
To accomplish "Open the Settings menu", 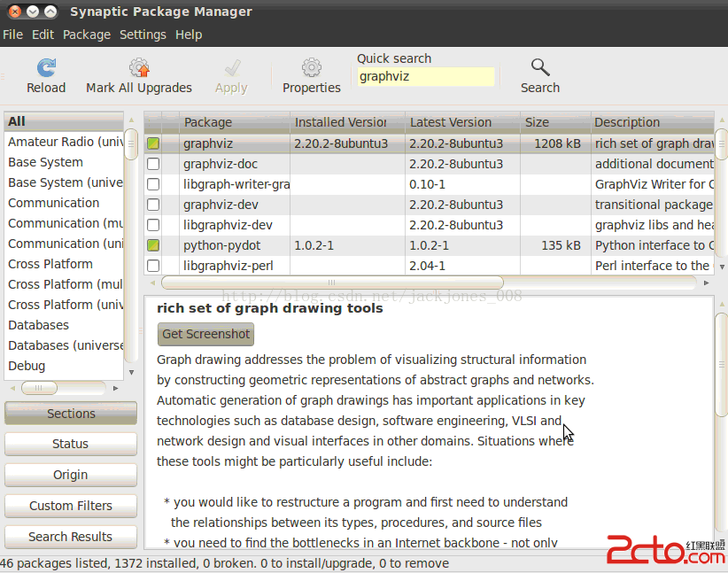I will point(143,35).
